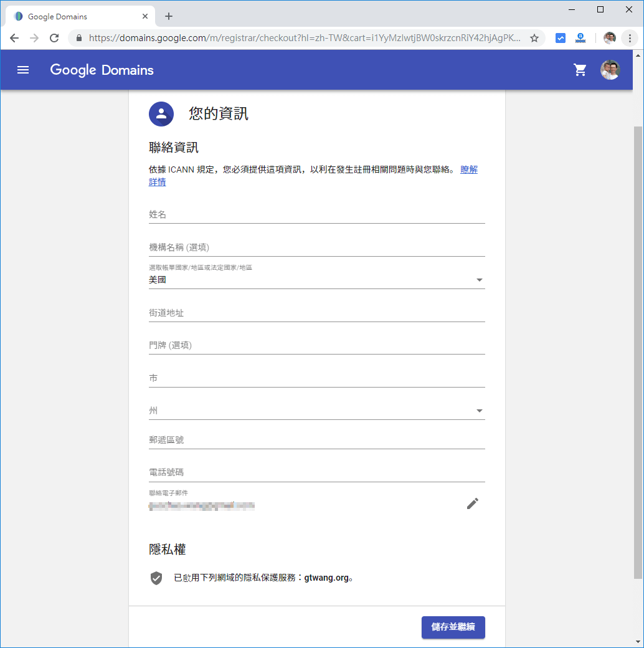
Task: Click the blue checkmark extension icon
Action: [560, 38]
